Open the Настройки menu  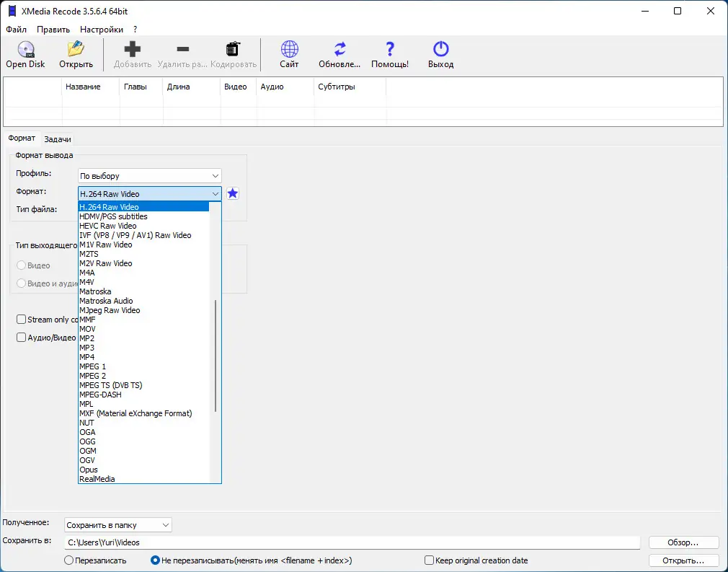pos(101,30)
